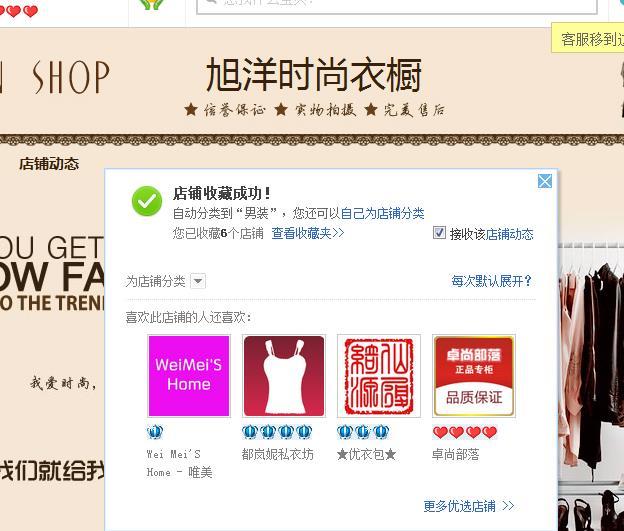Open 更多优选店铺 >> link
The width and height of the screenshot is (624, 531).
click(x=469, y=506)
